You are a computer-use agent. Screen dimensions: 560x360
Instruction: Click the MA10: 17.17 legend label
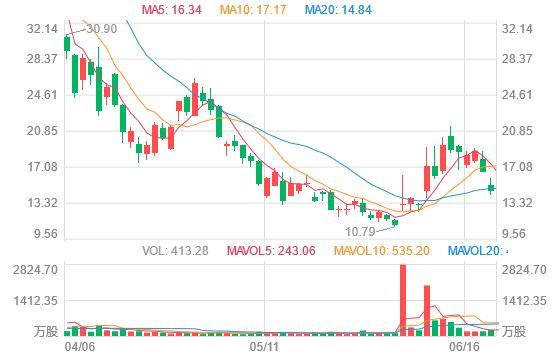pyautogui.click(x=253, y=9)
